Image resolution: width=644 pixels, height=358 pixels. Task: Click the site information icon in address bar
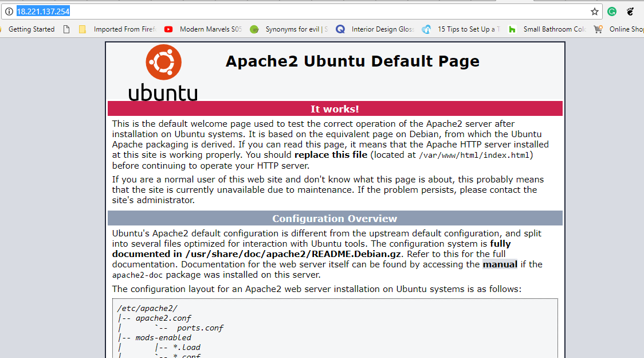pyautogui.click(x=9, y=11)
